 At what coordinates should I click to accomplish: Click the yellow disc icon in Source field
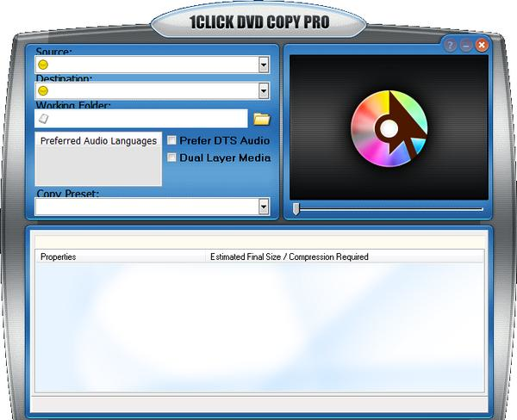coord(43,65)
